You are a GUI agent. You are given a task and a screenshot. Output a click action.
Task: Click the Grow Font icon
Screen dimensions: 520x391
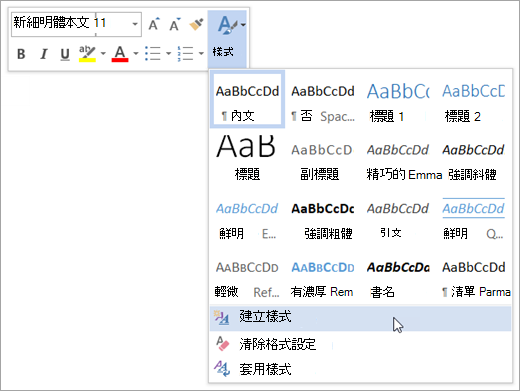coord(154,24)
